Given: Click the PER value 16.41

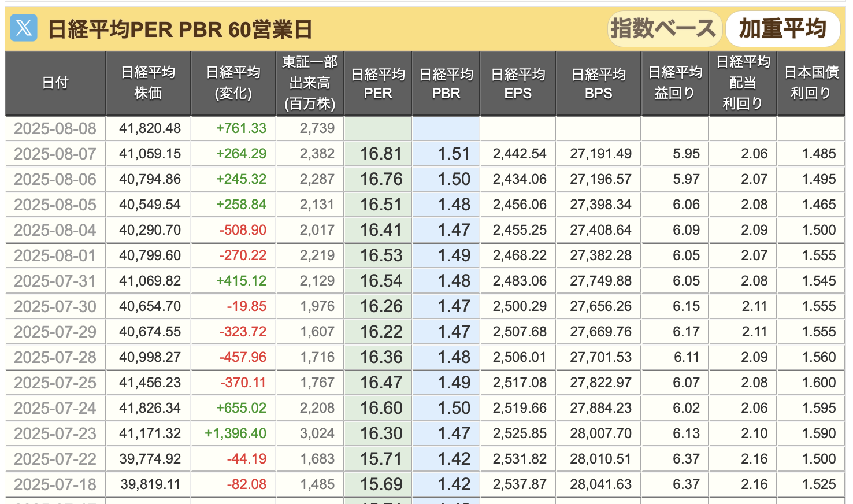Looking at the screenshot, I should click(x=381, y=230).
